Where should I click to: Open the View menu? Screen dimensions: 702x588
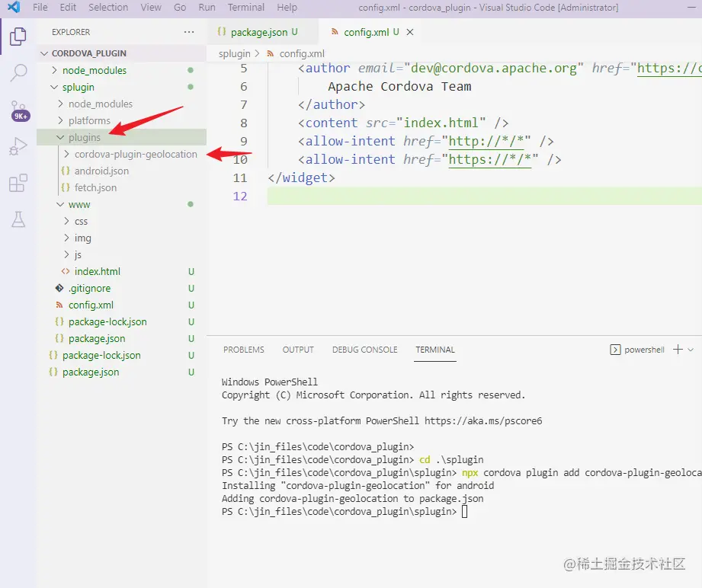pyautogui.click(x=151, y=8)
